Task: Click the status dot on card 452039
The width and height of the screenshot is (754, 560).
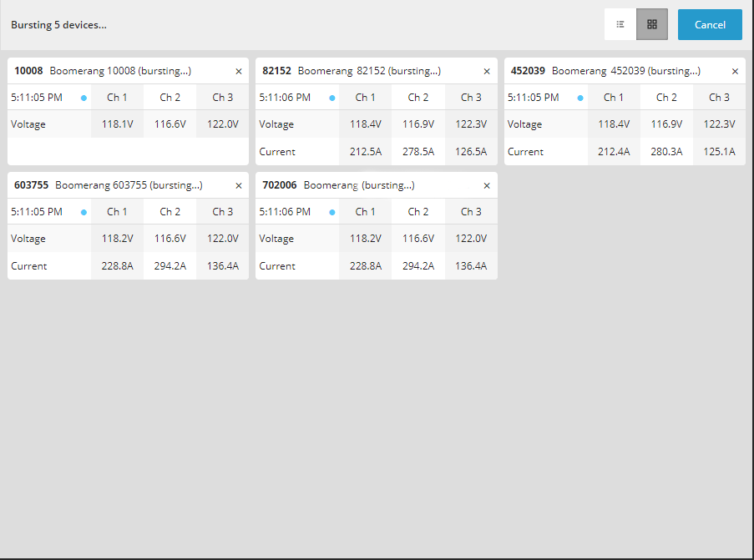Action: click(581, 97)
